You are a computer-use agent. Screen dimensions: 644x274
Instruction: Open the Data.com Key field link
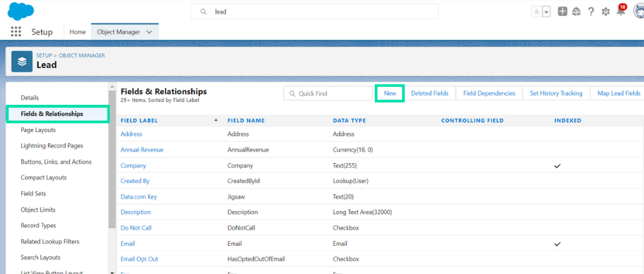(139, 197)
